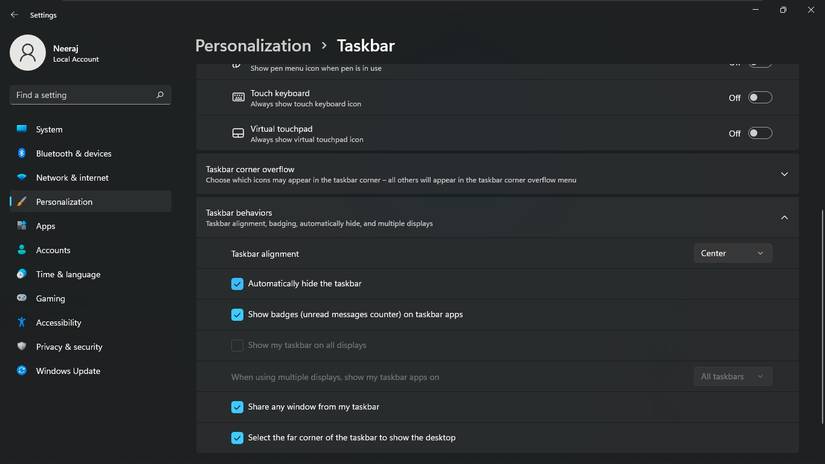The height and width of the screenshot is (464, 825).
Task: Uncheck Automatically hide the taskbar
Action: coord(237,284)
